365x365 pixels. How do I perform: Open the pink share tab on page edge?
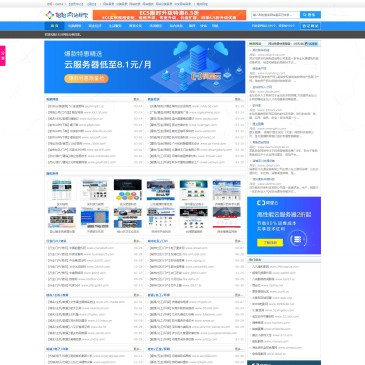tap(3, 56)
